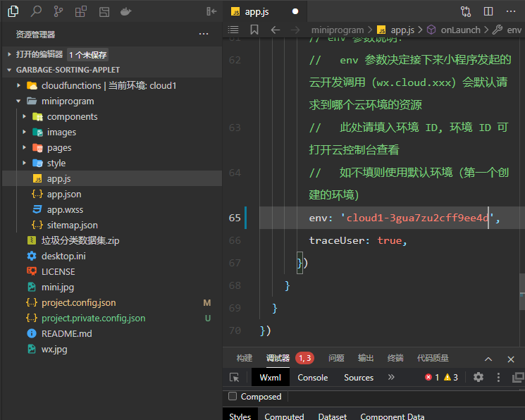Screen dimensions: 525x420
Task: Select the Console devtools tab
Action: (313, 378)
